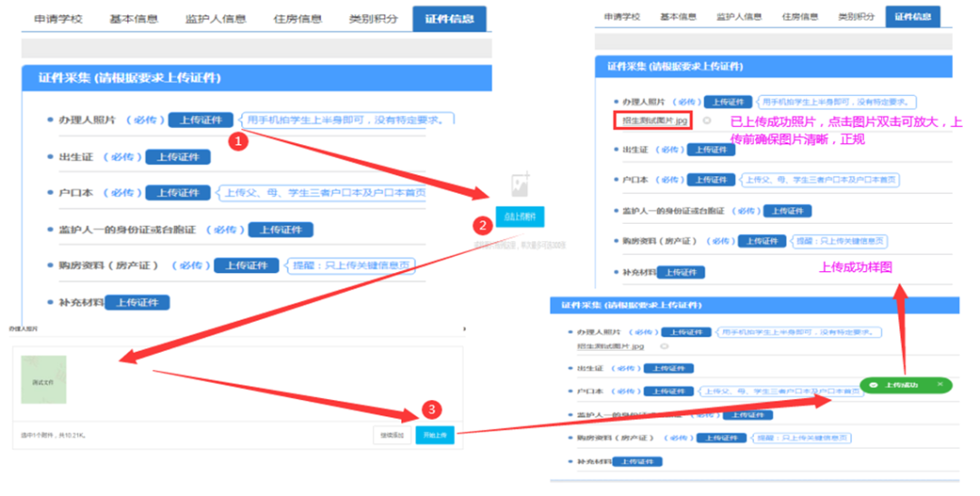This screenshot has height=496, width=980.
Task: Click the 证件采集 header of the largest form
Action: click(257, 78)
